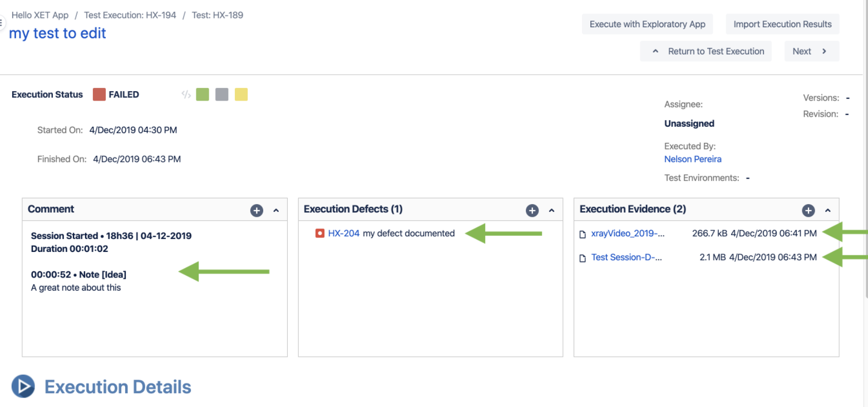Go to Next test
This screenshot has width=868, height=407.
(811, 51)
